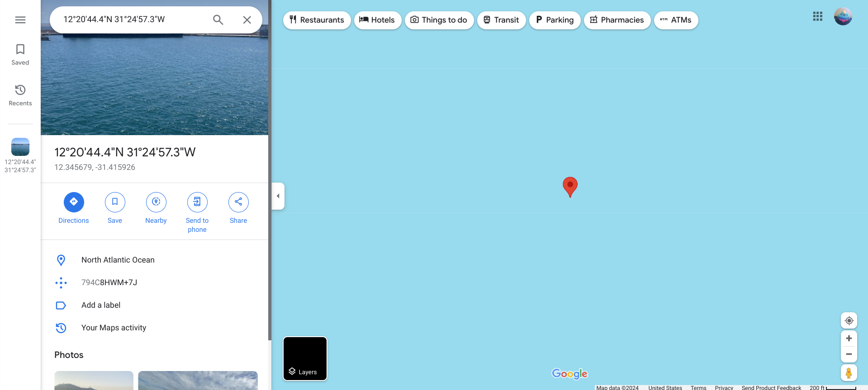This screenshot has height=390, width=868.
Task: Copy plus code 794C8HWM+7J
Action: tap(155, 282)
